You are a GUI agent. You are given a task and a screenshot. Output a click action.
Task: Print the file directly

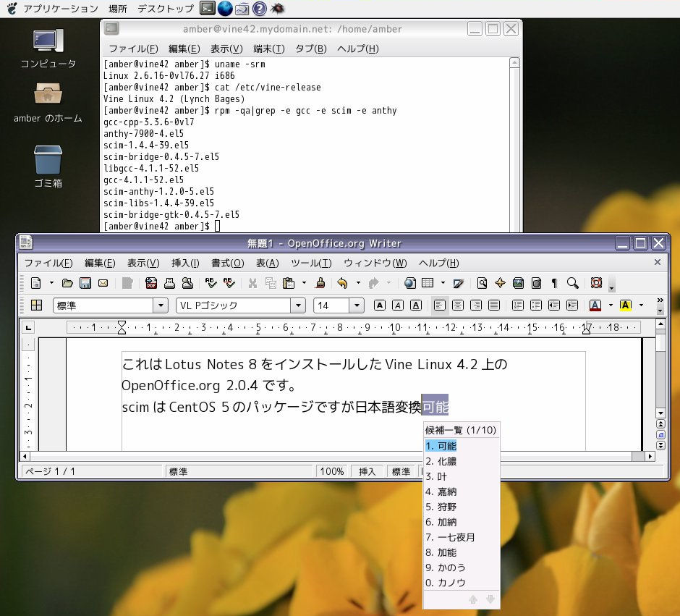click(x=169, y=283)
